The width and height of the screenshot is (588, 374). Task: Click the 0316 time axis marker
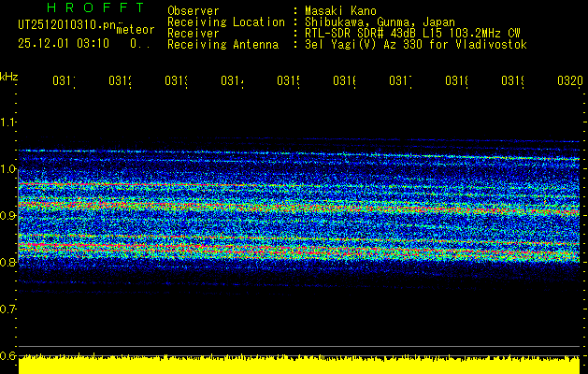tap(345, 80)
